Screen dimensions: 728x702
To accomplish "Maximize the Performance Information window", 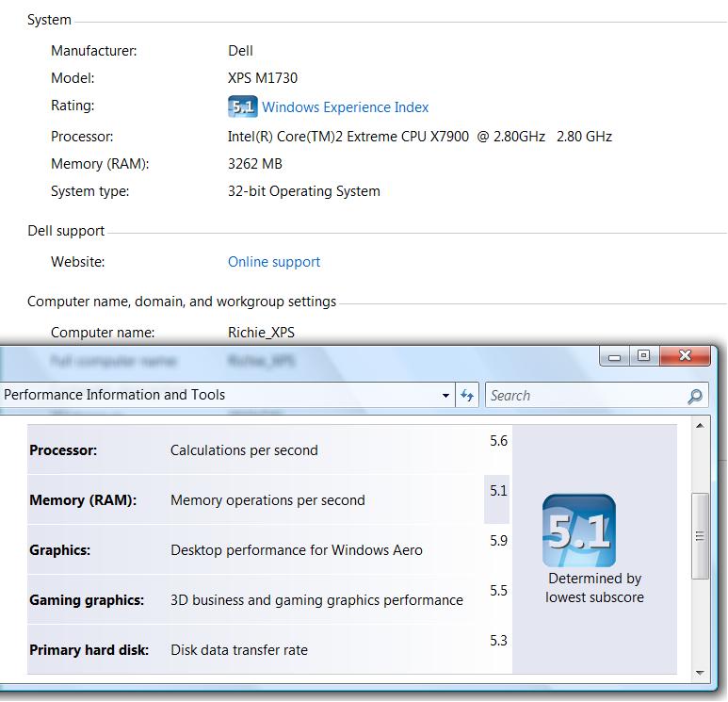I will point(644,356).
